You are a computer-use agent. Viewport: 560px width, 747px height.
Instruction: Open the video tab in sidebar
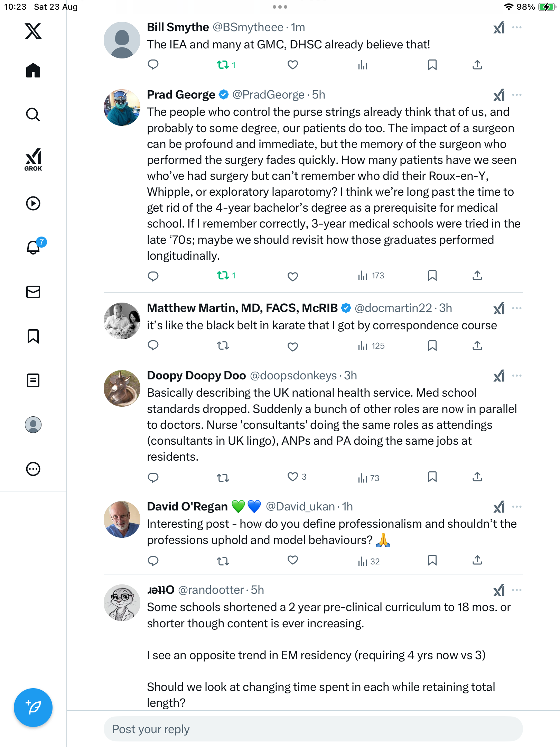click(x=33, y=203)
